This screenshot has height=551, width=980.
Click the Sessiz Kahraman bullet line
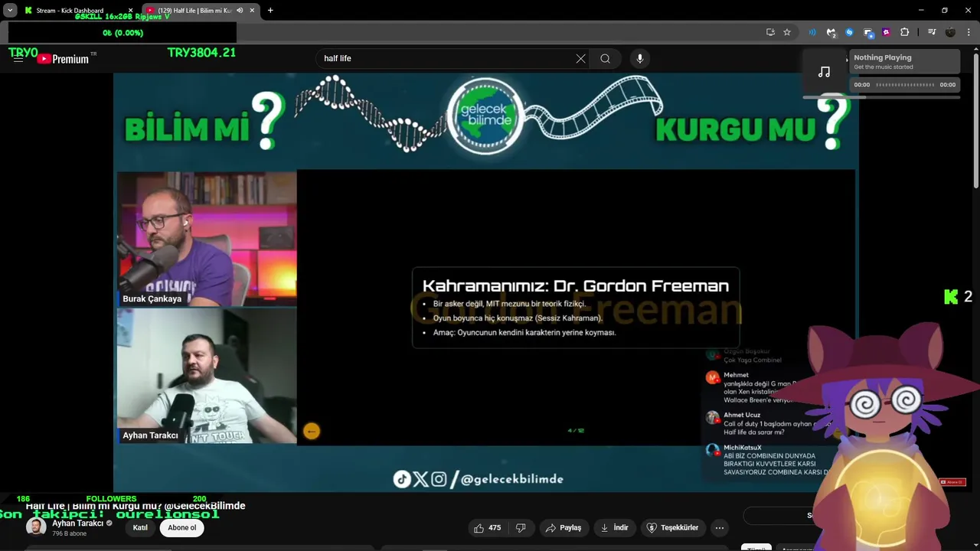(x=518, y=318)
